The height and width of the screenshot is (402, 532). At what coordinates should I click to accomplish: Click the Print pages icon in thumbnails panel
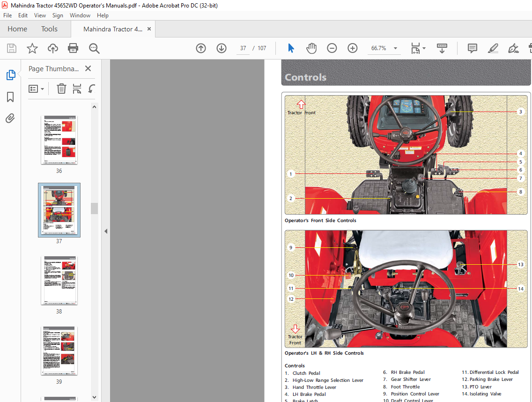click(77, 89)
